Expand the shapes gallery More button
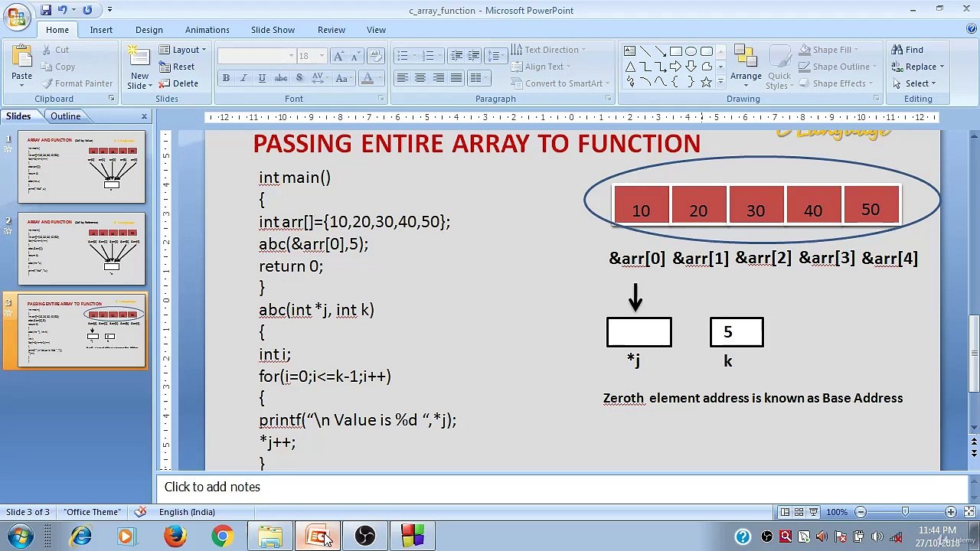The width and height of the screenshot is (980, 551). click(720, 82)
